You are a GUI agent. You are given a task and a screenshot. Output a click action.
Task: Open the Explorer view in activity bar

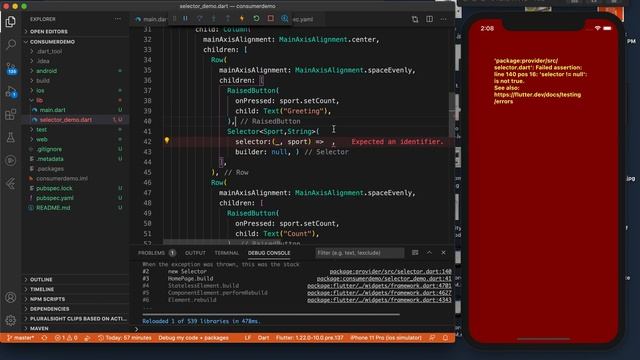[11, 22]
